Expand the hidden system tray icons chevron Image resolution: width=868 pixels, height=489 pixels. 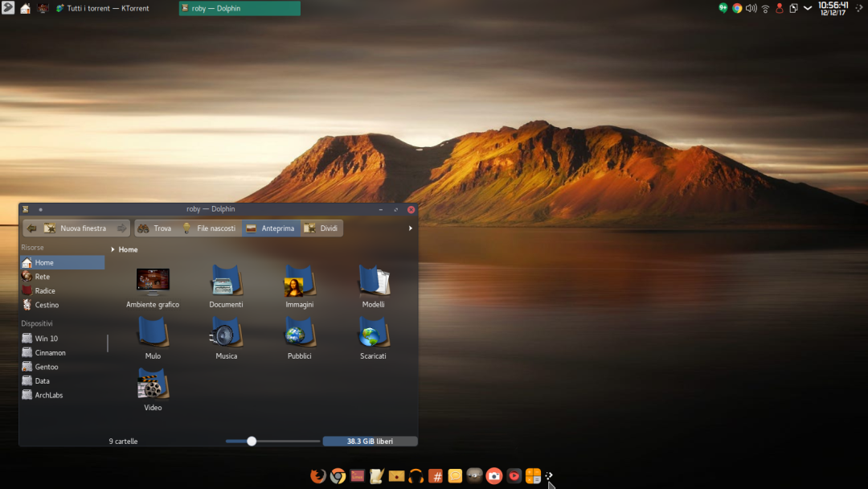pyautogui.click(x=808, y=8)
